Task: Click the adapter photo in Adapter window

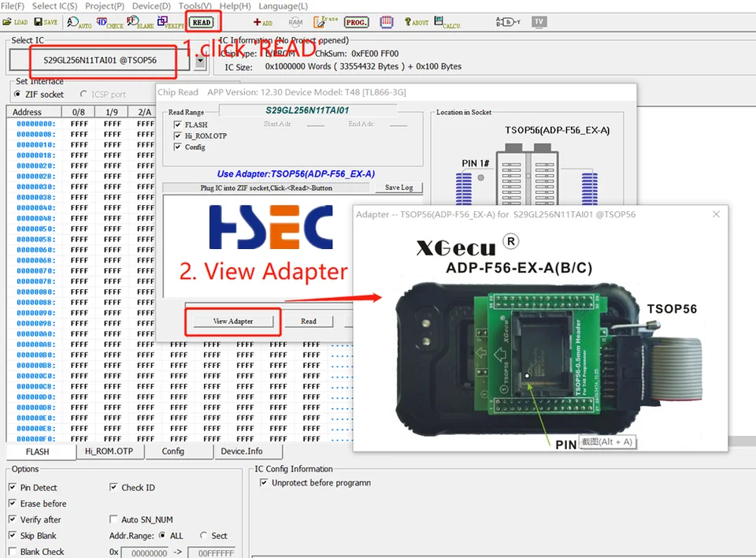Action: 550,360
